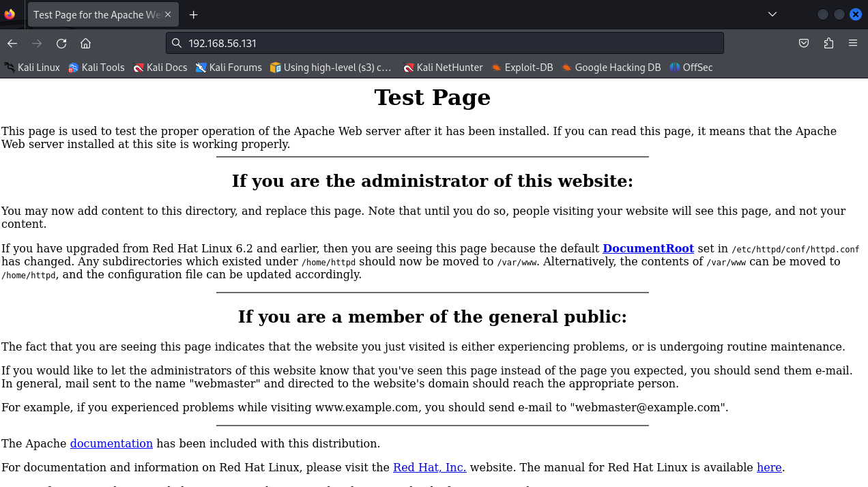Visit the Red Hat, Inc. link
The image size is (868, 487).
[430, 467]
